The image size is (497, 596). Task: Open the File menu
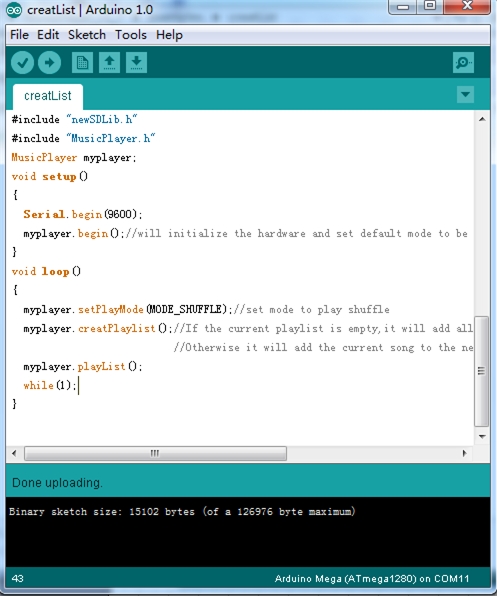pyautogui.click(x=19, y=35)
